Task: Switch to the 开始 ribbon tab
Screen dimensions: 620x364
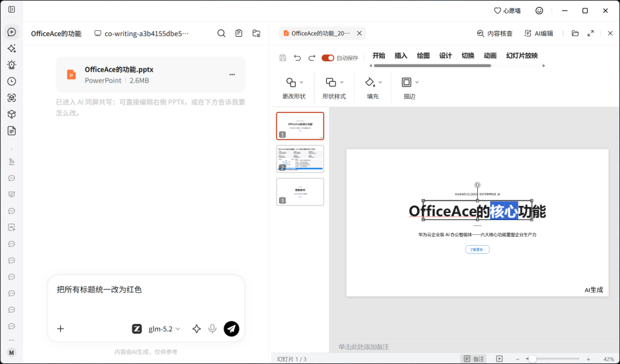Action: click(379, 56)
